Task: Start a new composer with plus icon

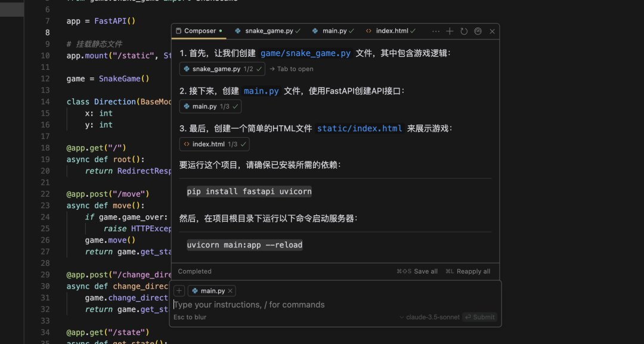Action: [x=450, y=31]
